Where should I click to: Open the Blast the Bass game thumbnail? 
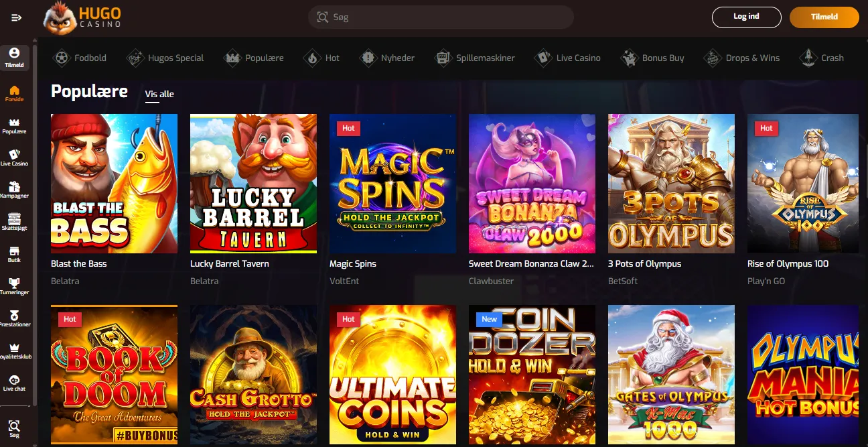[114, 184]
